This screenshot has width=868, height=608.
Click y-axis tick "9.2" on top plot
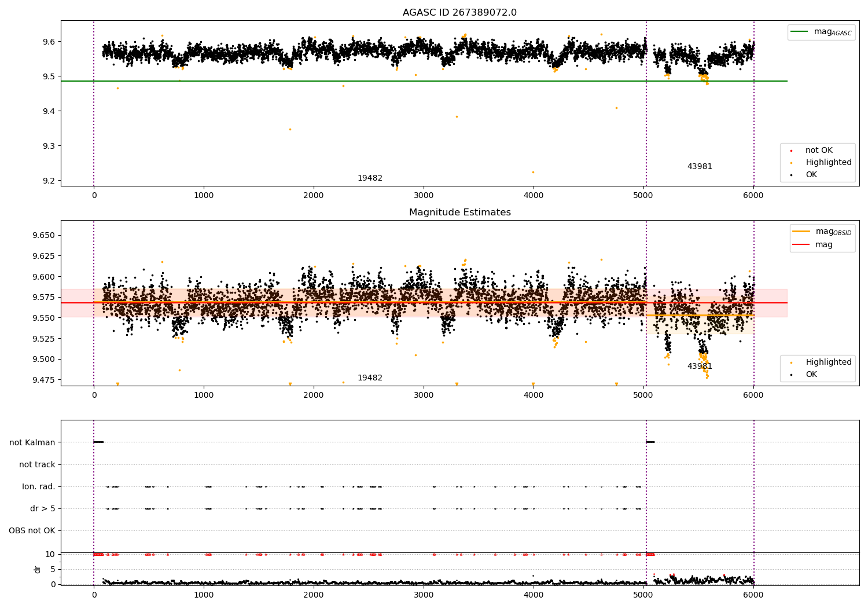click(x=49, y=181)
